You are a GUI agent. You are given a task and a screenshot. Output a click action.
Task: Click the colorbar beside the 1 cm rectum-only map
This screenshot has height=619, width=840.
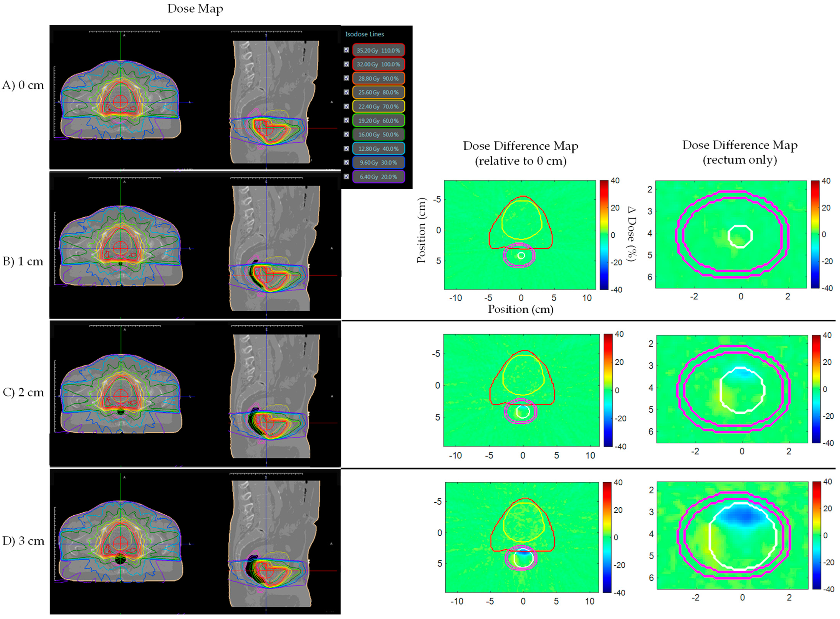point(815,234)
